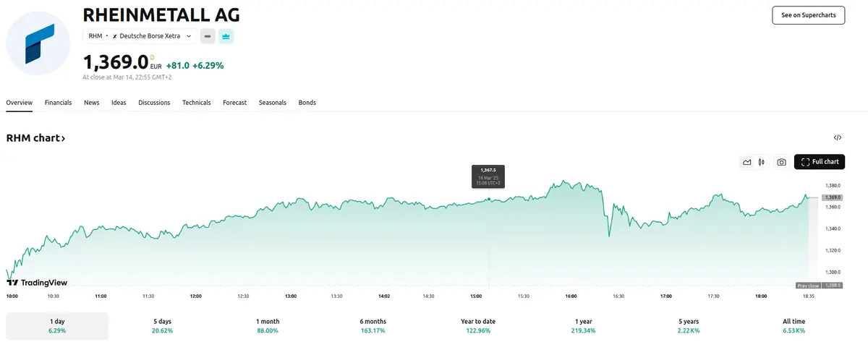Select the 1 month range
Viewport: 868px width, 342px height.
(268, 326)
